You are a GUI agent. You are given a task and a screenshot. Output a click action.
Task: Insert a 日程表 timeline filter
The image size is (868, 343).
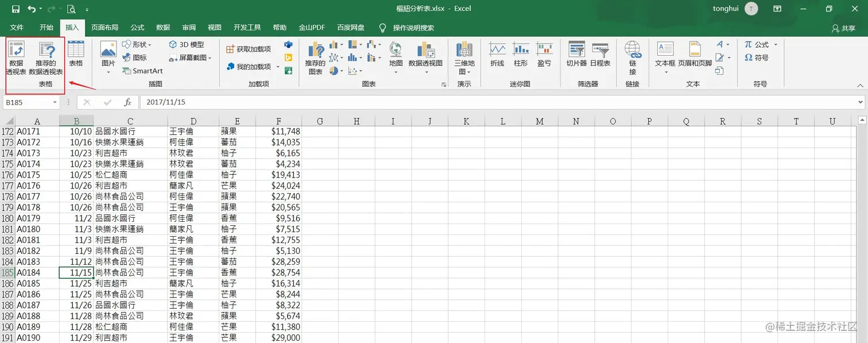(x=600, y=55)
